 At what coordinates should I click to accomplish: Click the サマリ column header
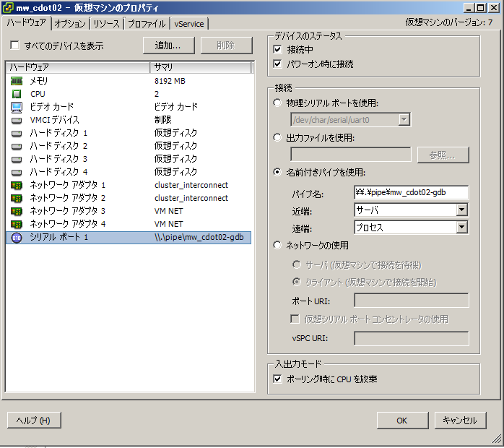(201, 67)
